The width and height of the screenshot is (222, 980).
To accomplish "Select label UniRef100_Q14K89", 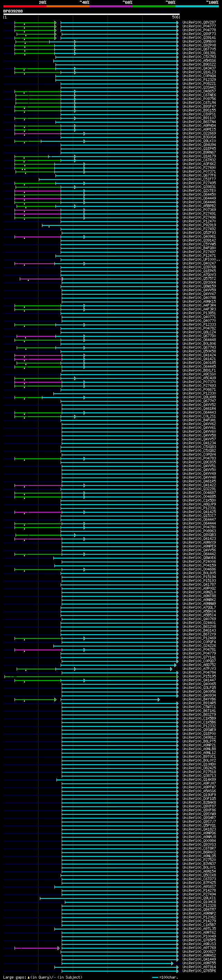I will pyautogui.click(x=199, y=779).
